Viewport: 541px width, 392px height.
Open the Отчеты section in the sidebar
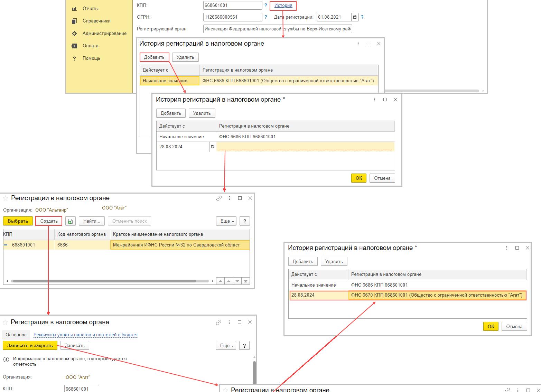point(91,8)
